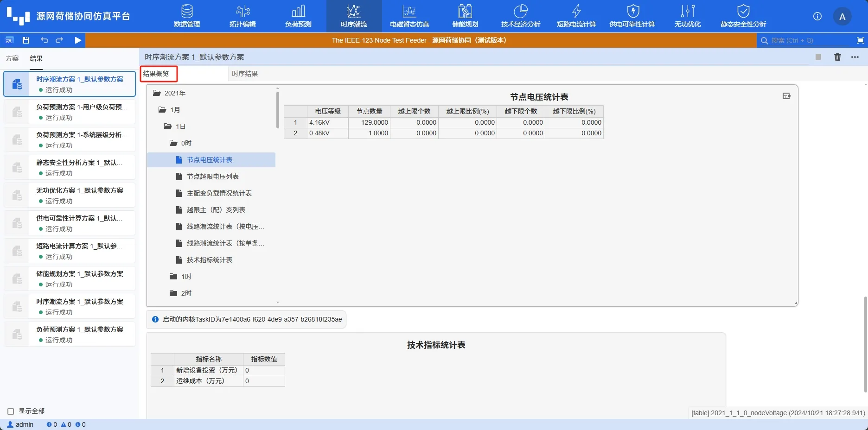Open the 电磁暂态仿真 module

[409, 16]
